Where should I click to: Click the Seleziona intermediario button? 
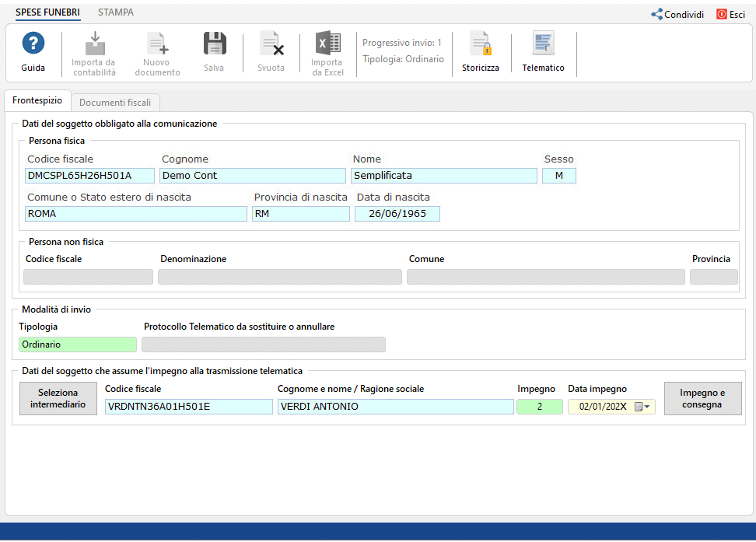pos(58,398)
